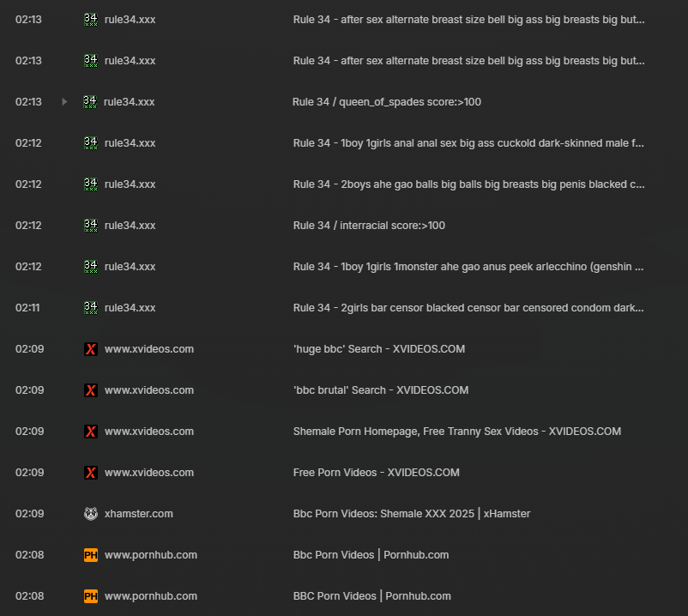Open the XVIDEOS 'Homepage, Free ... Sex Videos' entry title

pyautogui.click(x=457, y=432)
